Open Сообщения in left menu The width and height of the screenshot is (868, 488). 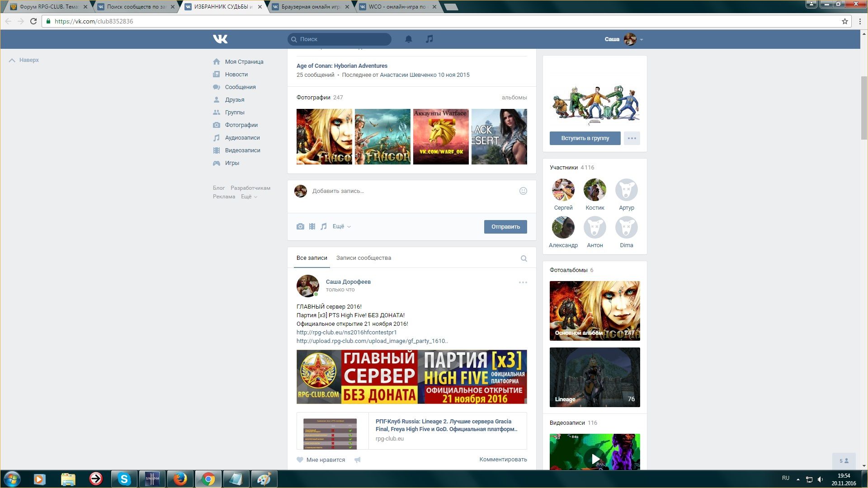pos(240,87)
